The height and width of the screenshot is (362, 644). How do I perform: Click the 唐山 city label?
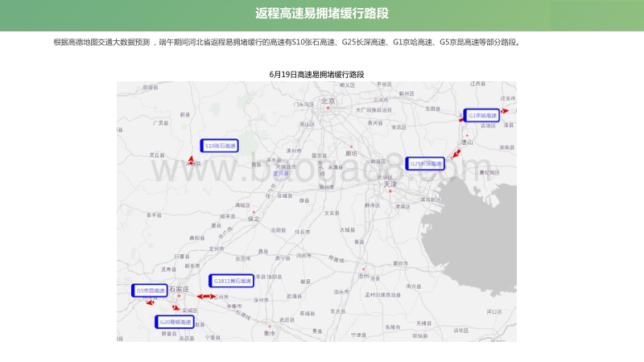(x=467, y=142)
